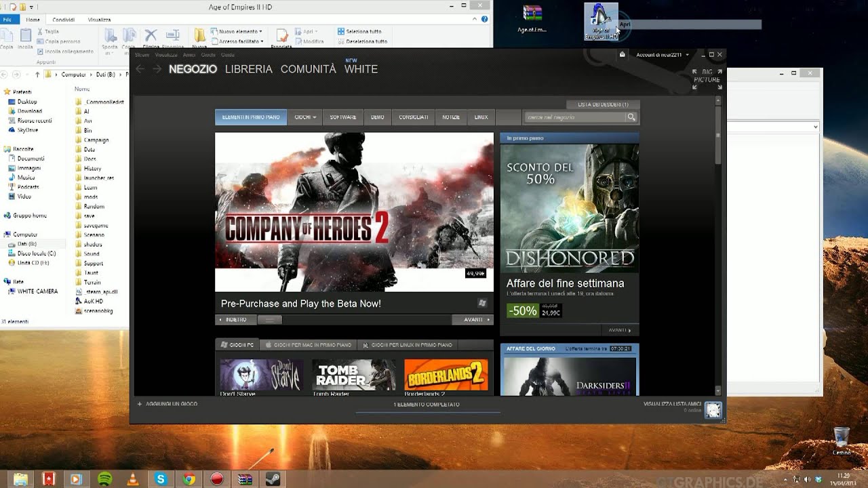Click the store search field

point(574,117)
